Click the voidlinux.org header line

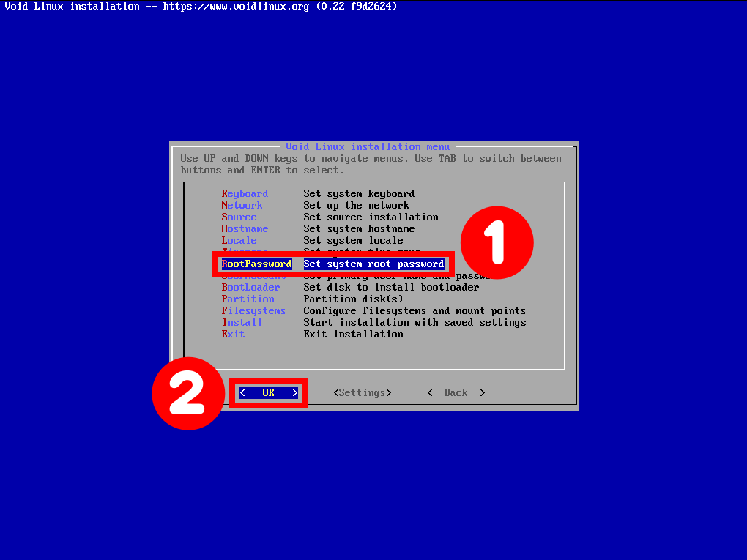coord(201,6)
